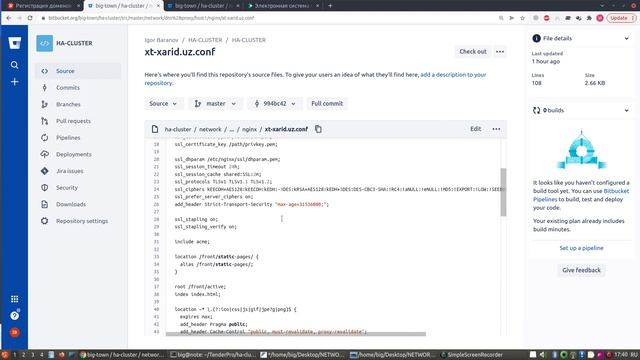This screenshot has height=360, width=640.
Task: Open the first HA-CLUSTER breadcrumb link
Action: coord(205,40)
